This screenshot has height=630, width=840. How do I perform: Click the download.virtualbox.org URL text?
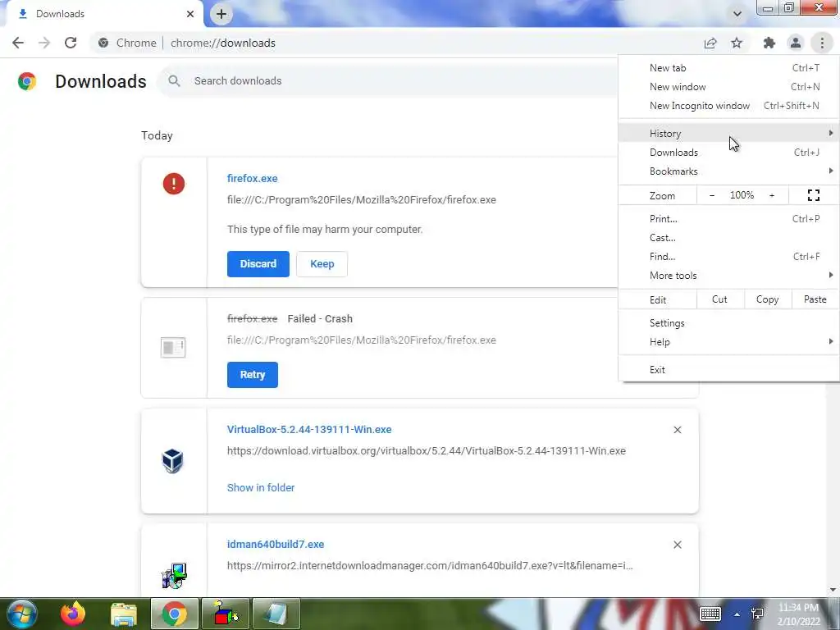point(427,451)
